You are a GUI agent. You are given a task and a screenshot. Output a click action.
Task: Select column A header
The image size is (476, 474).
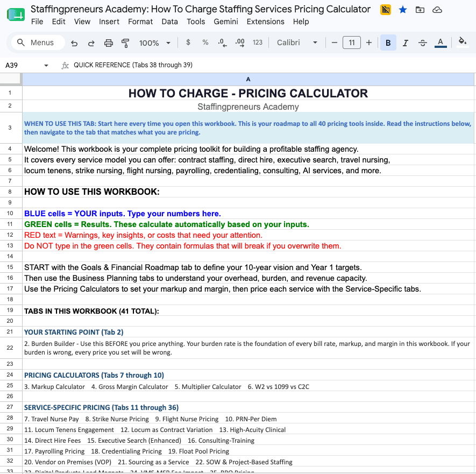point(248,79)
